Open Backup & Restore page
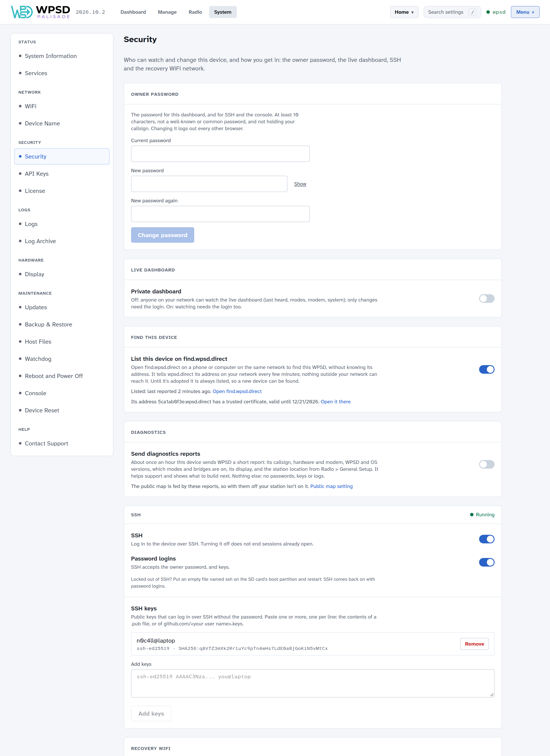 (62, 324)
